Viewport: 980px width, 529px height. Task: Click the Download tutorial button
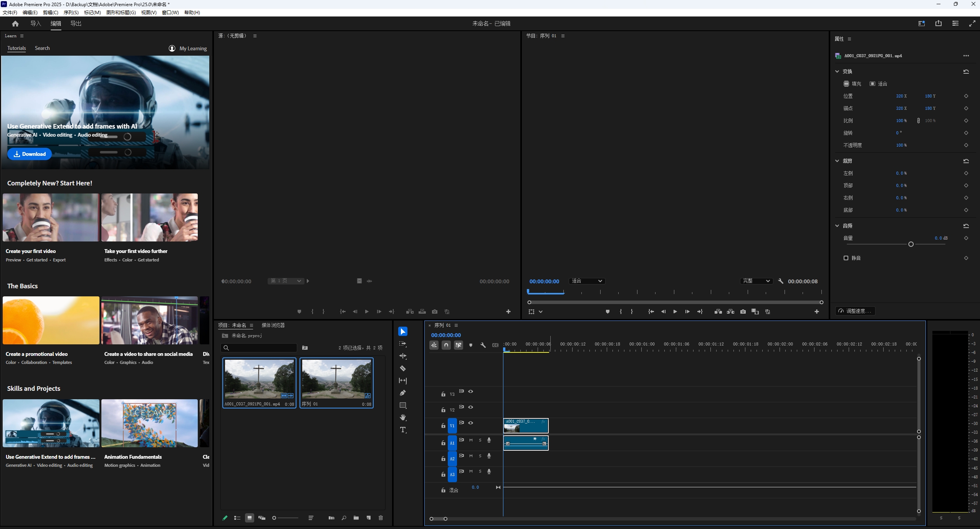(x=30, y=154)
